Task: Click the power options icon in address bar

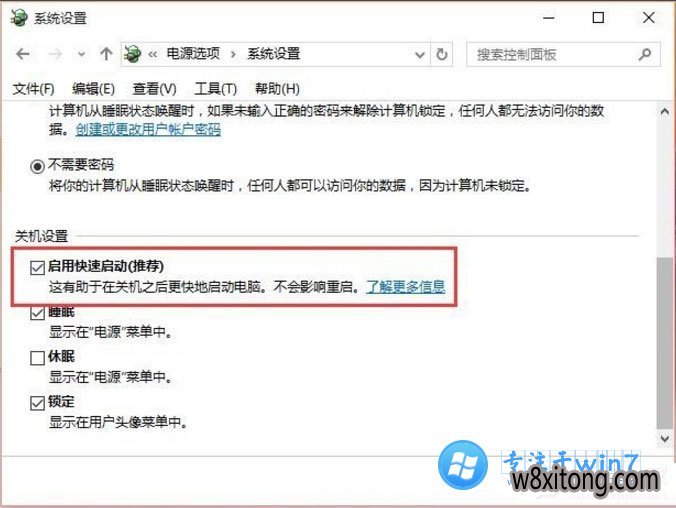Action: coord(132,54)
